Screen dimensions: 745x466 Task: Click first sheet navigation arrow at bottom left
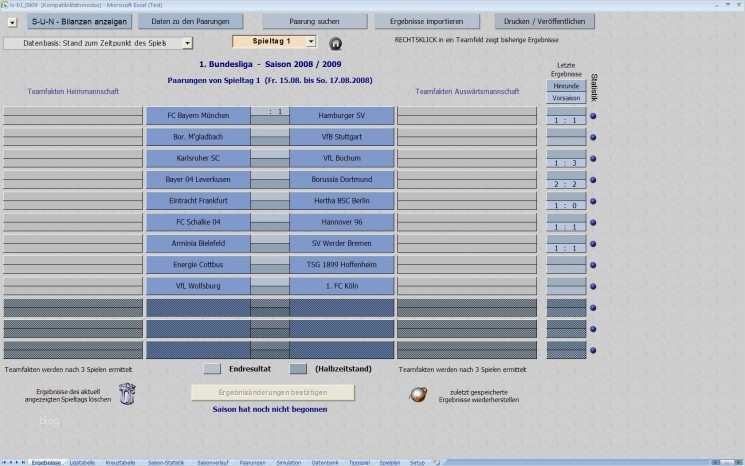click(4, 462)
